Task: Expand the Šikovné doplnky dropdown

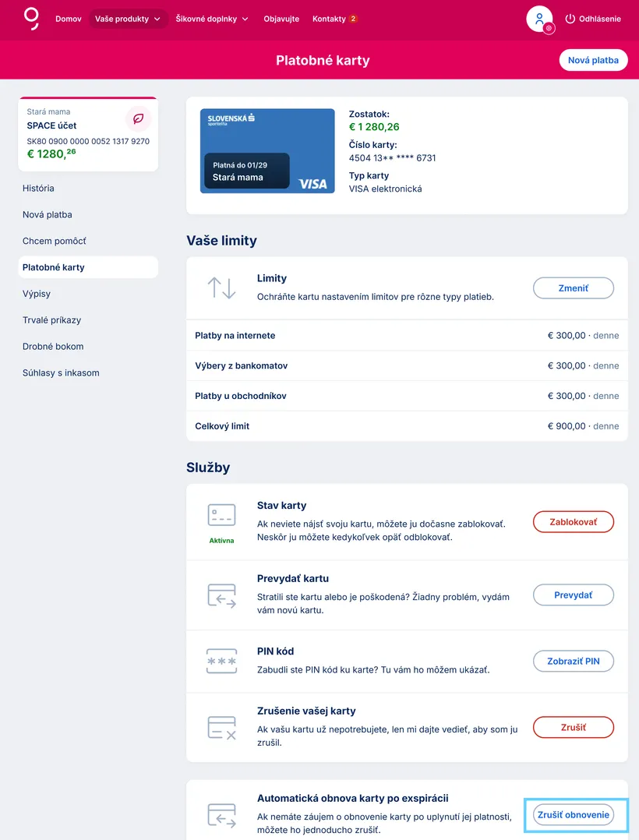Action: 212,19
